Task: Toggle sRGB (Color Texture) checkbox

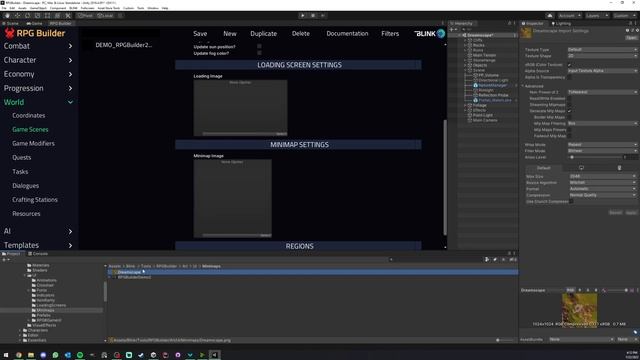Action: [x=569, y=64]
